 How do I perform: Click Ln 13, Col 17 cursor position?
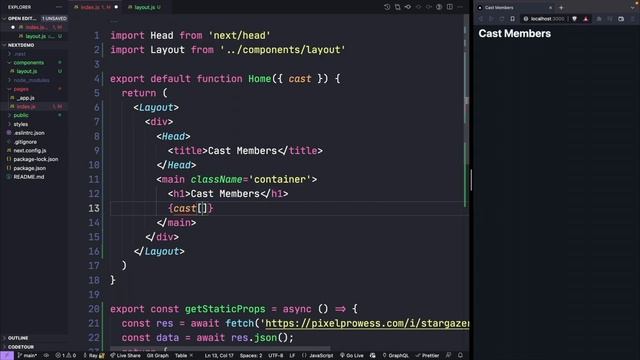coord(219,356)
